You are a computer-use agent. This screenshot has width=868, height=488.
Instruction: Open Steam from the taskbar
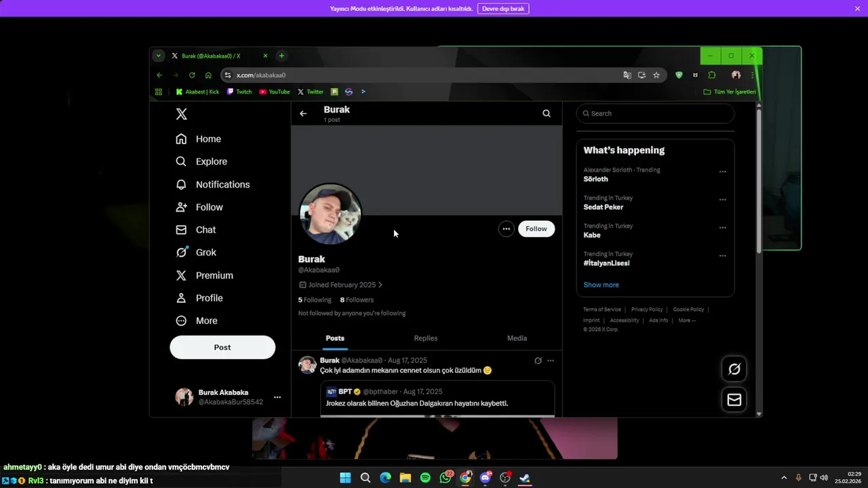click(x=525, y=478)
